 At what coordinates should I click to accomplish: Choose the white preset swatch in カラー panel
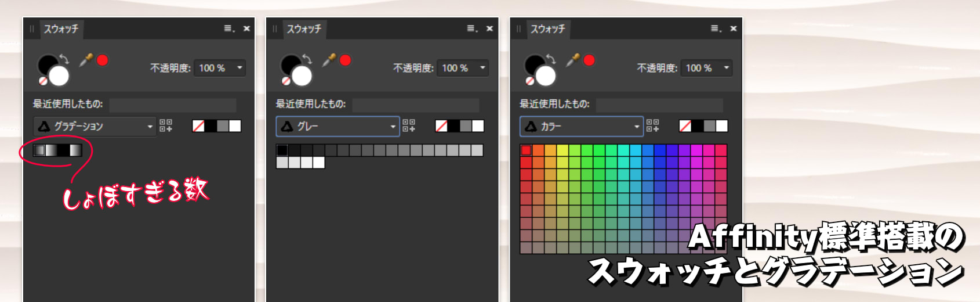pos(722,126)
